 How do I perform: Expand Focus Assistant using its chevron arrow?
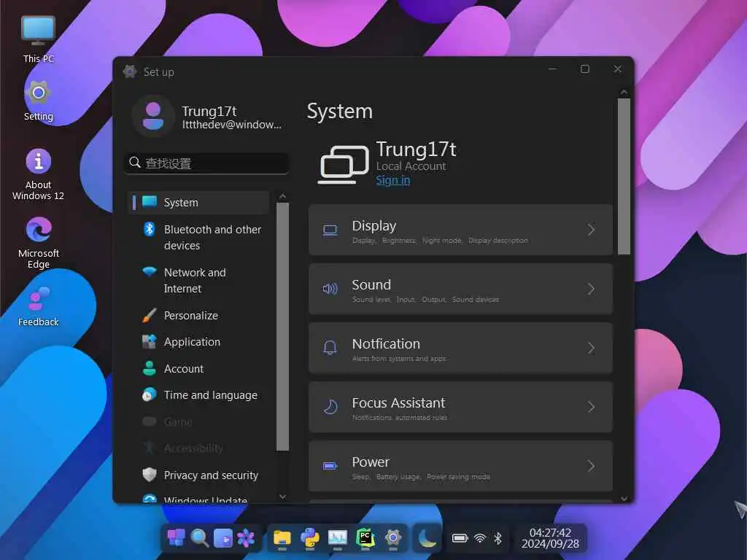[x=591, y=407]
